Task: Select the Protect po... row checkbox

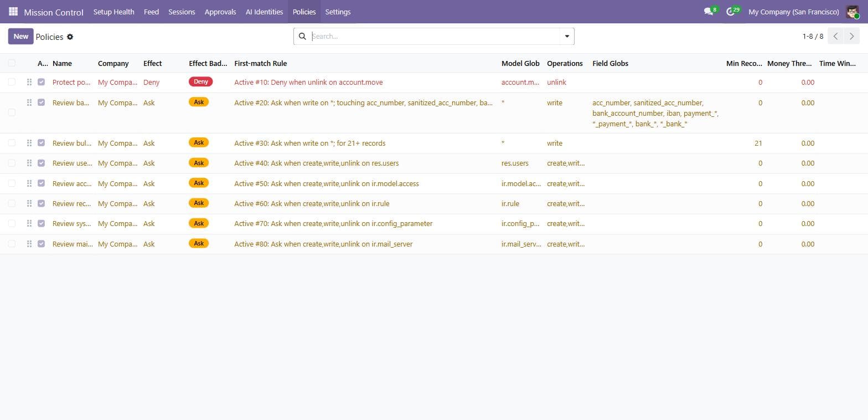Action: (12, 82)
